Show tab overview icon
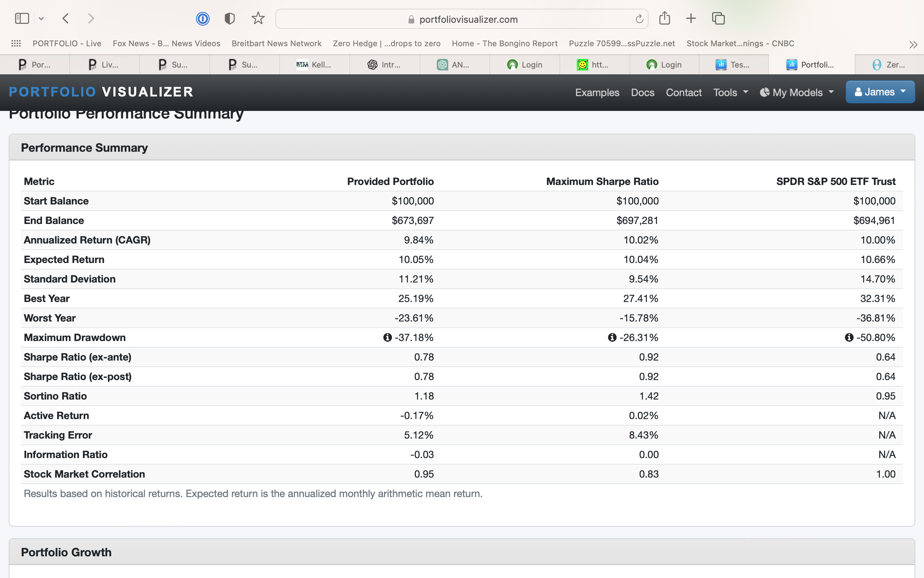Screen dimensions: 924x578 tap(719, 18)
